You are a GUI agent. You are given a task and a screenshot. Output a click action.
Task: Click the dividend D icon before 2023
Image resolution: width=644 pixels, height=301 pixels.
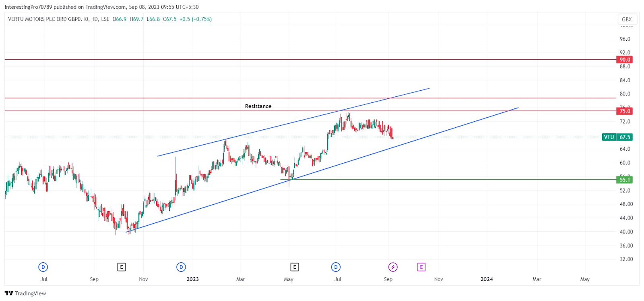[x=181, y=267]
